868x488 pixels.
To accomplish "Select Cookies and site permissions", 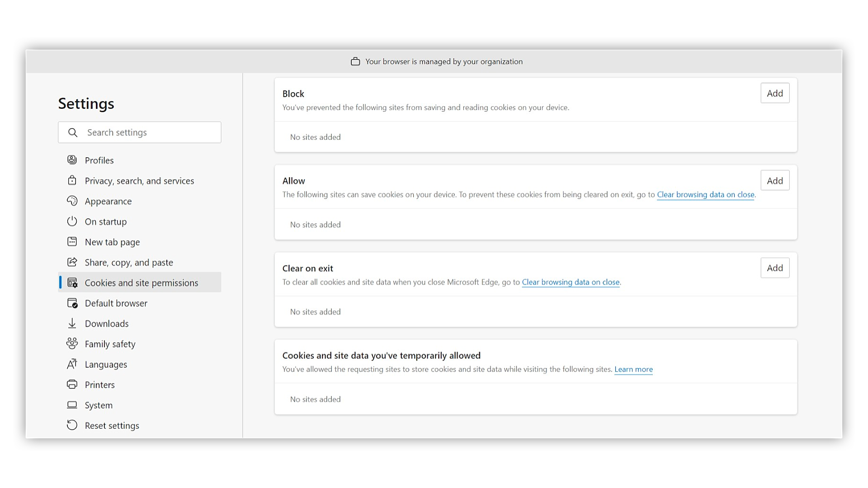I will click(x=141, y=283).
